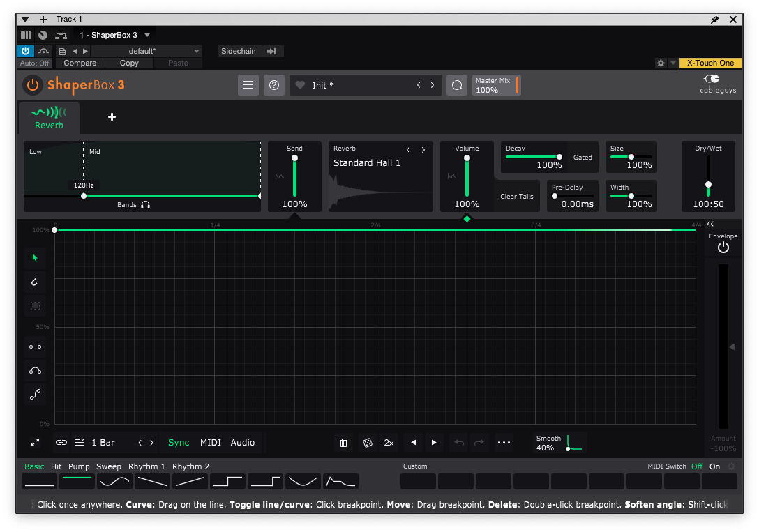
Task: Go to next ShaperBox preset
Action: [433, 85]
